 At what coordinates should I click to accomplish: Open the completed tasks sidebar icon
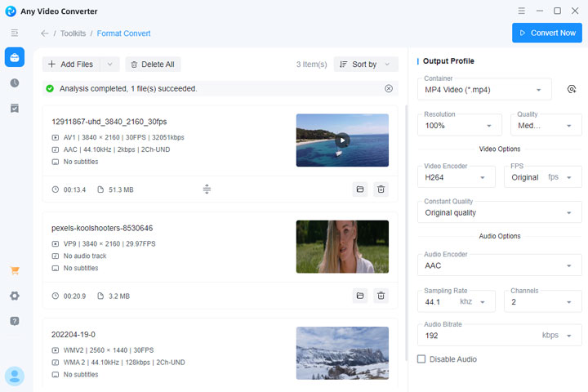pyautogui.click(x=15, y=109)
